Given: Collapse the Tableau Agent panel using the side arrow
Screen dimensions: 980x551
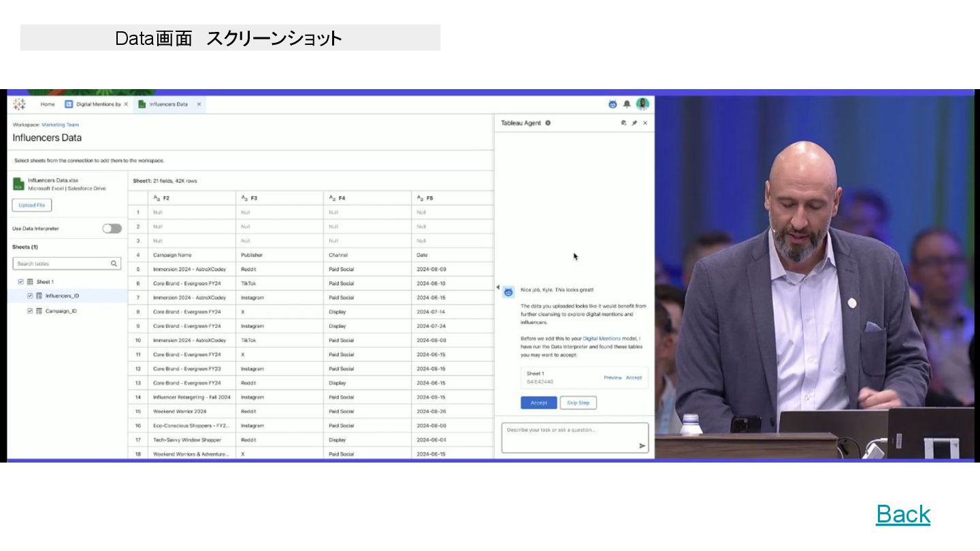Looking at the screenshot, I should tap(497, 287).
